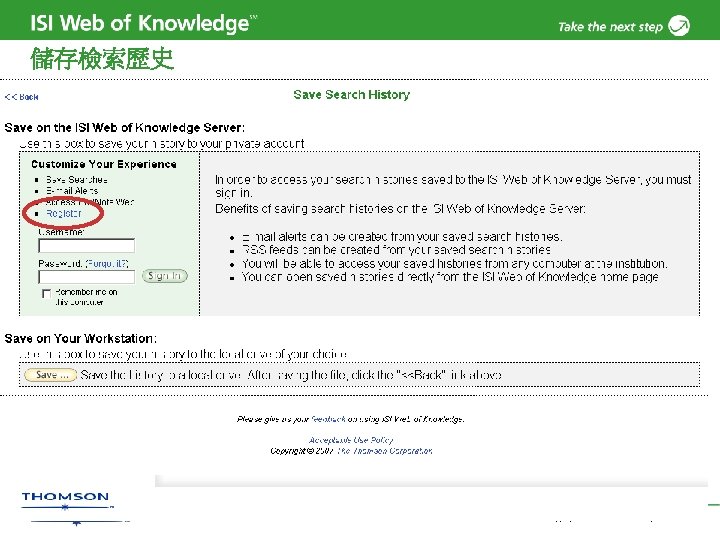Open the feedback link
Screen dimensions: 720x540
point(328,419)
